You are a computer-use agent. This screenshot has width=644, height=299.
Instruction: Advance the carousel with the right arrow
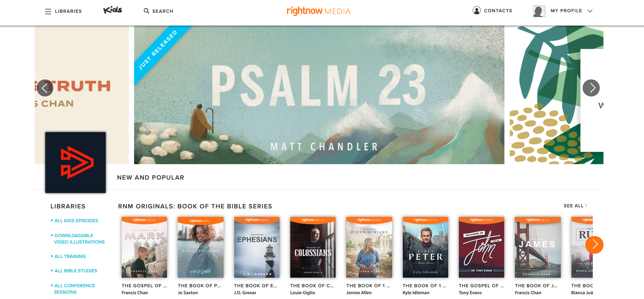pos(591,88)
